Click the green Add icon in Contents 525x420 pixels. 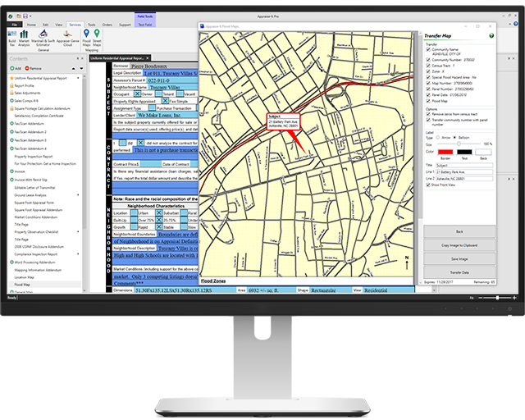pyautogui.click(x=12, y=68)
